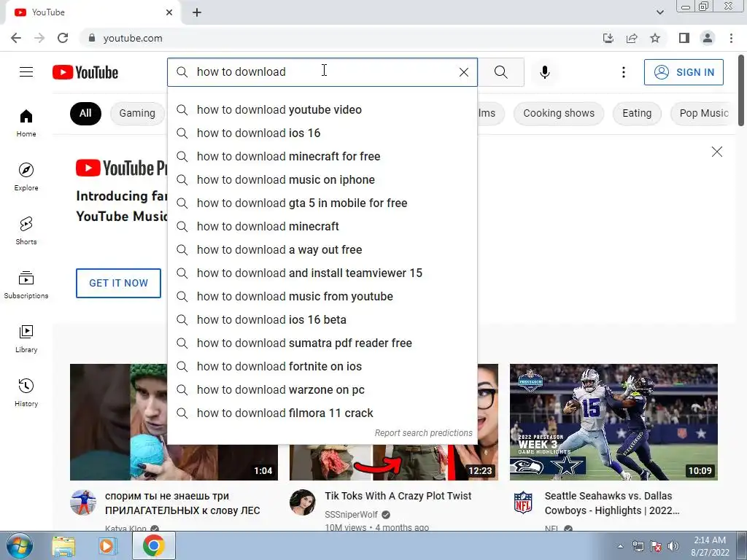Select suggestion 'how to download minecraft'

pos(322,226)
